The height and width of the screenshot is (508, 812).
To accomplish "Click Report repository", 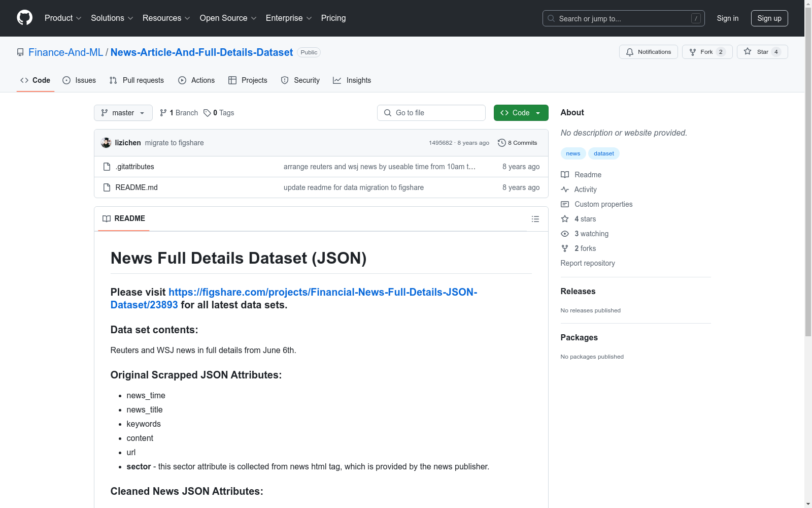I will tap(588, 263).
